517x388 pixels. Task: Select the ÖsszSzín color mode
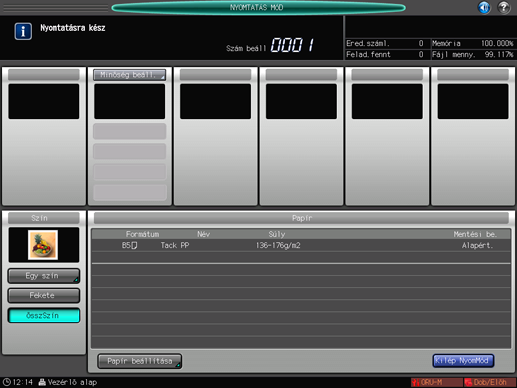click(44, 315)
